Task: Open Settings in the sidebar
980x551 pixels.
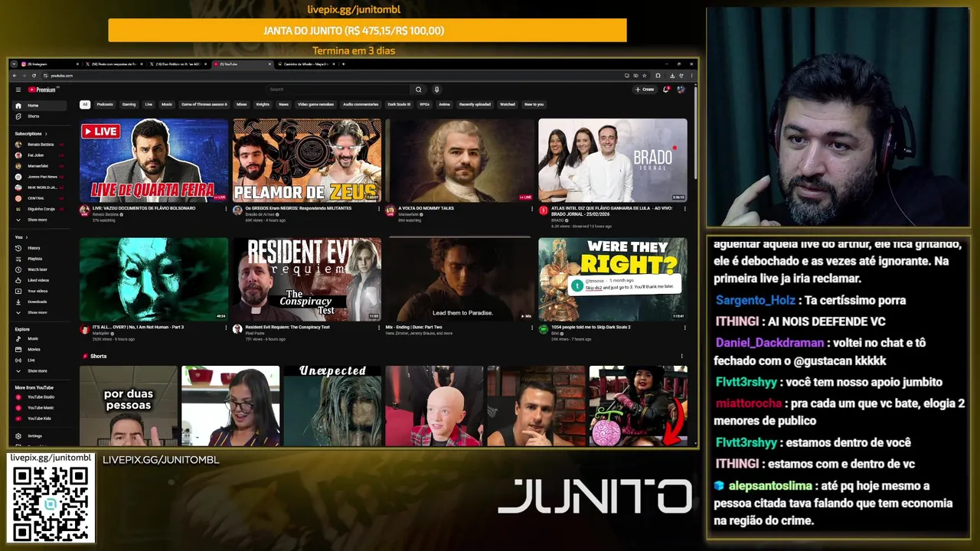Action: 41,435
